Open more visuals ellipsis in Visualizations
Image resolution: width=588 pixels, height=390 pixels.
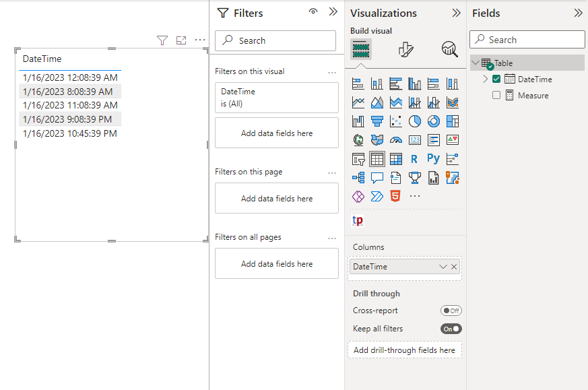tap(415, 196)
